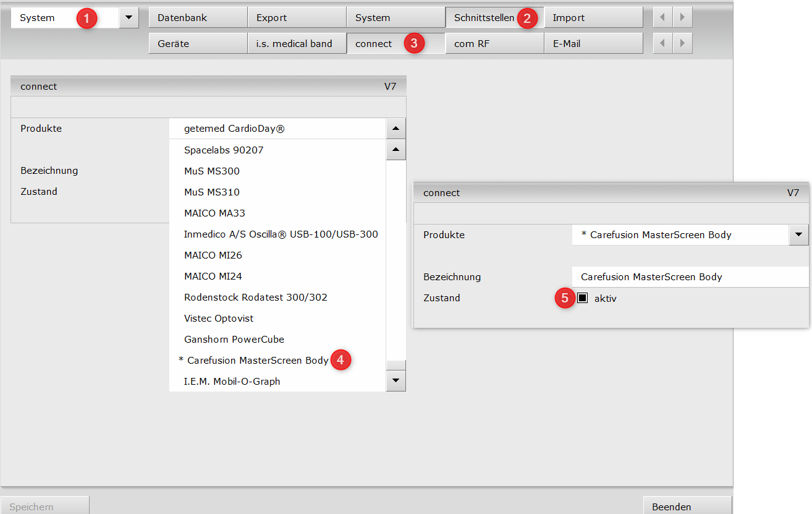Open the E-Mail sub-tab
This screenshot has width=812, height=514.
[593, 44]
